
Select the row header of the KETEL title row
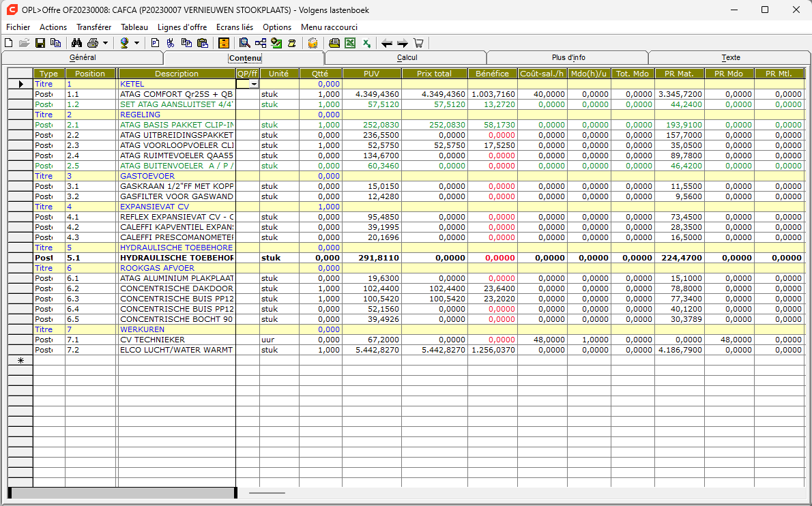point(20,84)
